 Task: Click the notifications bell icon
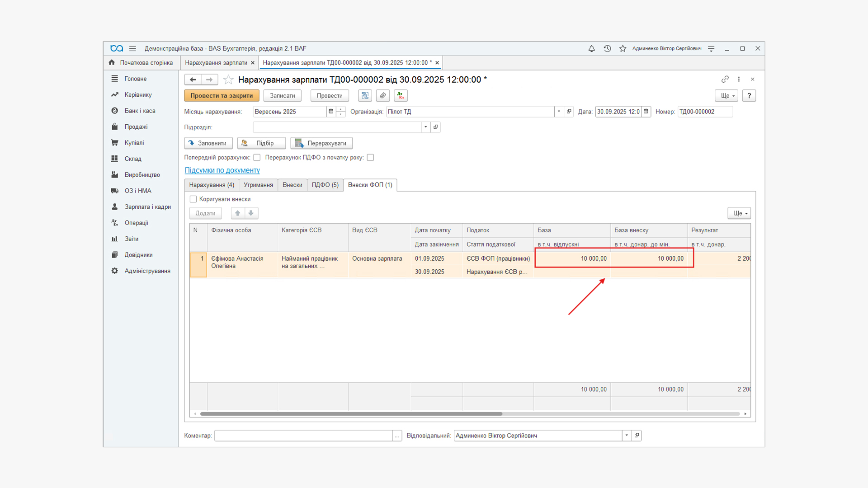[591, 48]
